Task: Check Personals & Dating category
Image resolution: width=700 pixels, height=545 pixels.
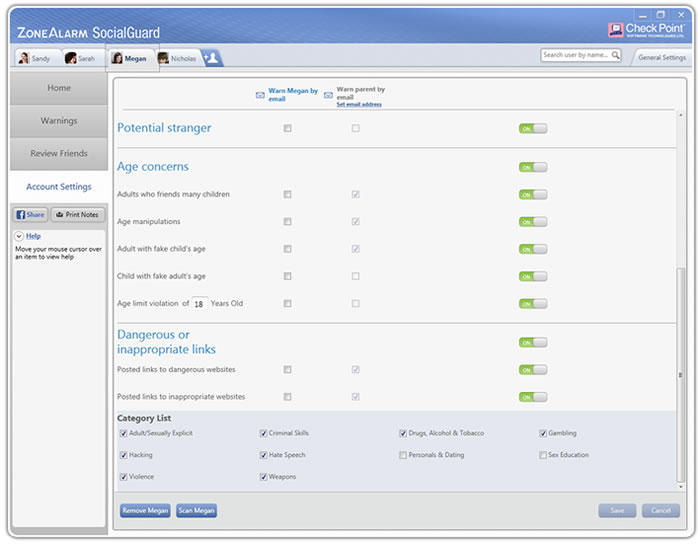Action: pos(403,455)
